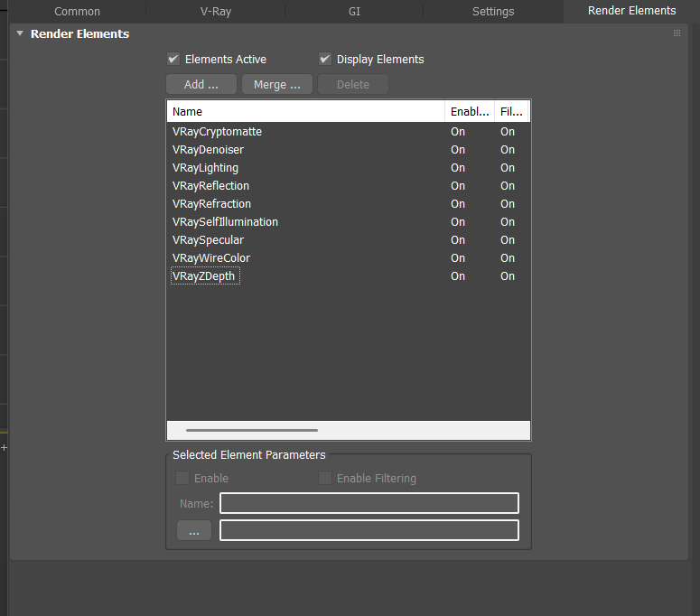
Task: Click Enabled On value for VRayCryptomatte
Action: pos(458,132)
